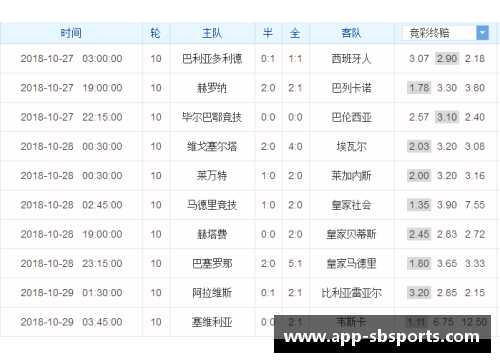The image size is (500, 362).
Task: Click the 时间 column header
Action: (71, 33)
